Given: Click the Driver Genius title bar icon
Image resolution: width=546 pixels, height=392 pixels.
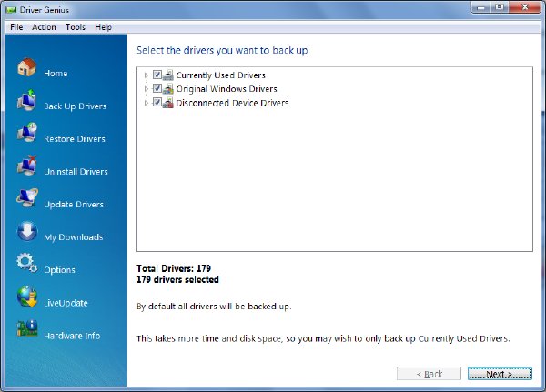Looking at the screenshot, I should pyautogui.click(x=12, y=10).
